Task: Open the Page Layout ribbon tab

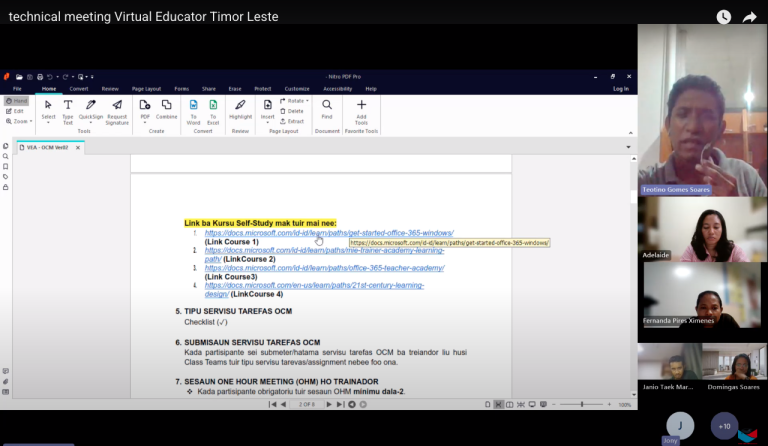Action: point(146,89)
